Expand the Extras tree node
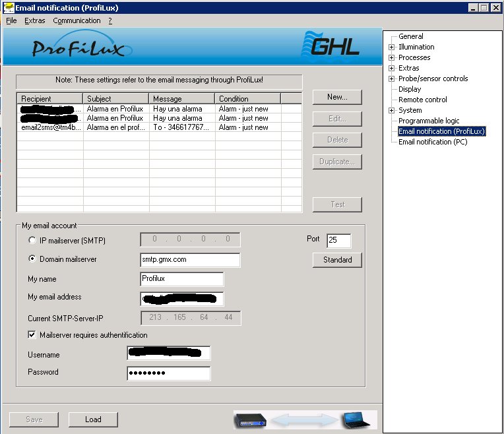This screenshot has width=504, height=434. click(391, 68)
